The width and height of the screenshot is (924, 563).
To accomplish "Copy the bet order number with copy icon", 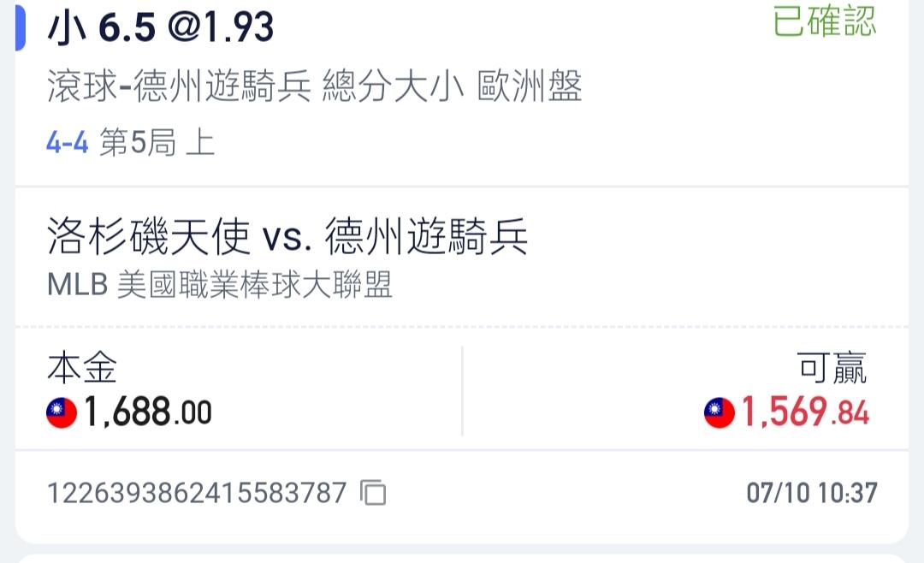I will [x=373, y=493].
